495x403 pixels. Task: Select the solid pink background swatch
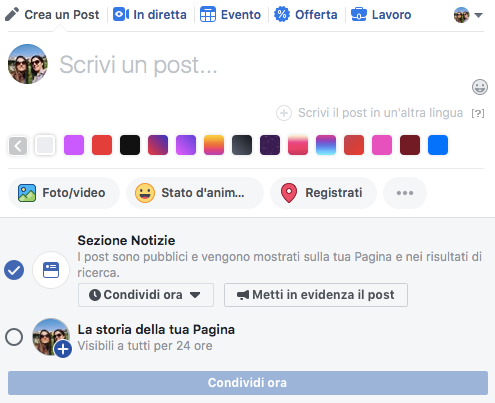[x=382, y=145]
